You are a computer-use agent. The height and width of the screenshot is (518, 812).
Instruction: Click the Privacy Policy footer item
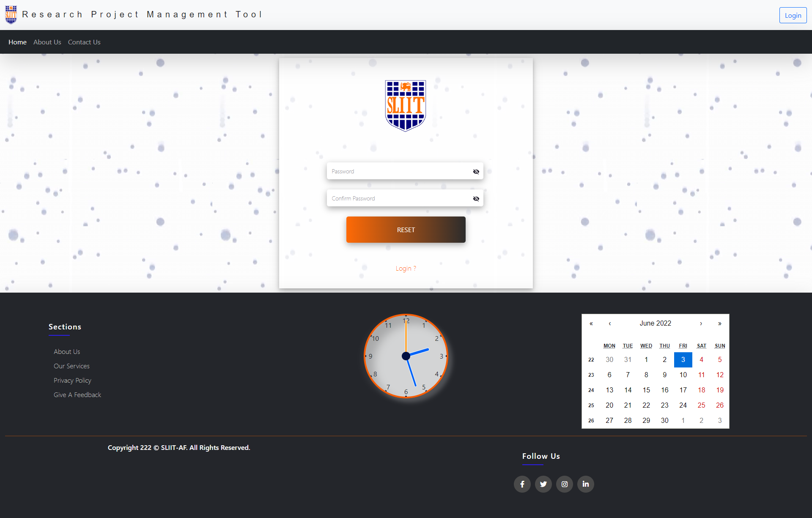coord(72,380)
